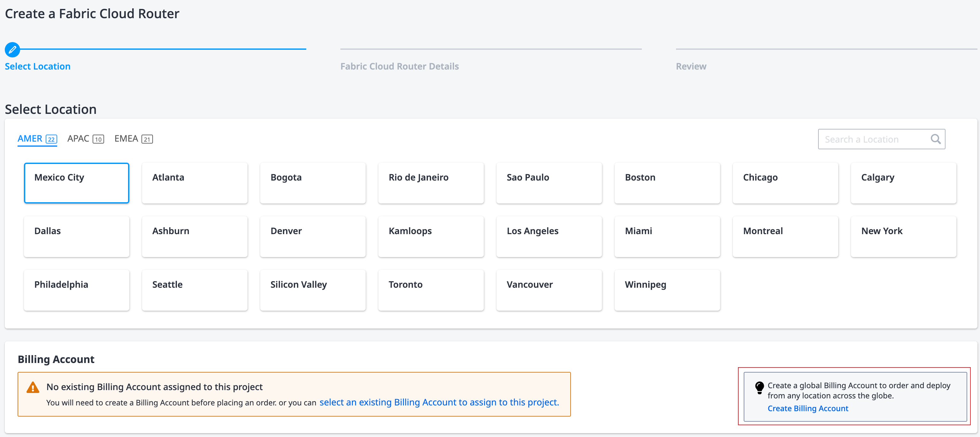Pick the Los Angeles location card
980x437 pixels.
pos(549,236)
